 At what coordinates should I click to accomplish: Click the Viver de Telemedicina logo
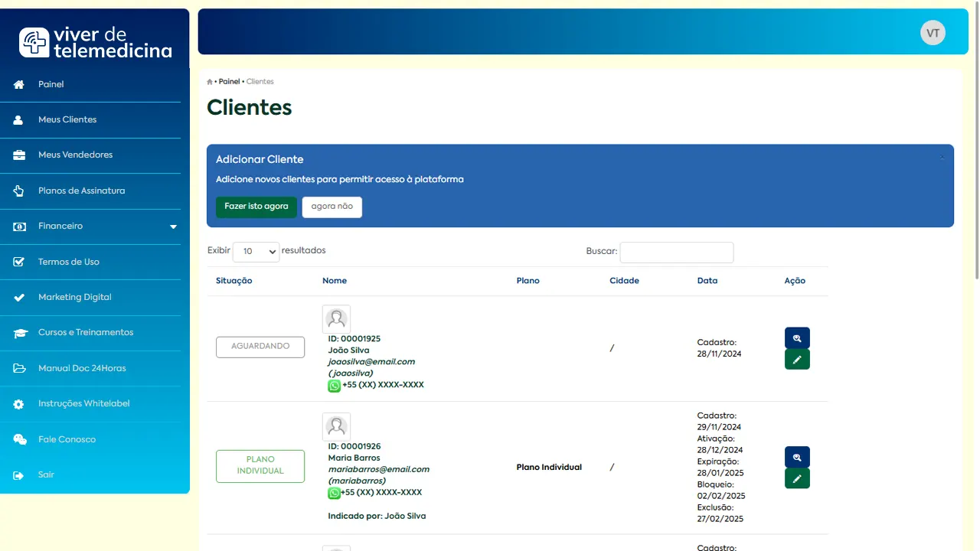pos(96,43)
